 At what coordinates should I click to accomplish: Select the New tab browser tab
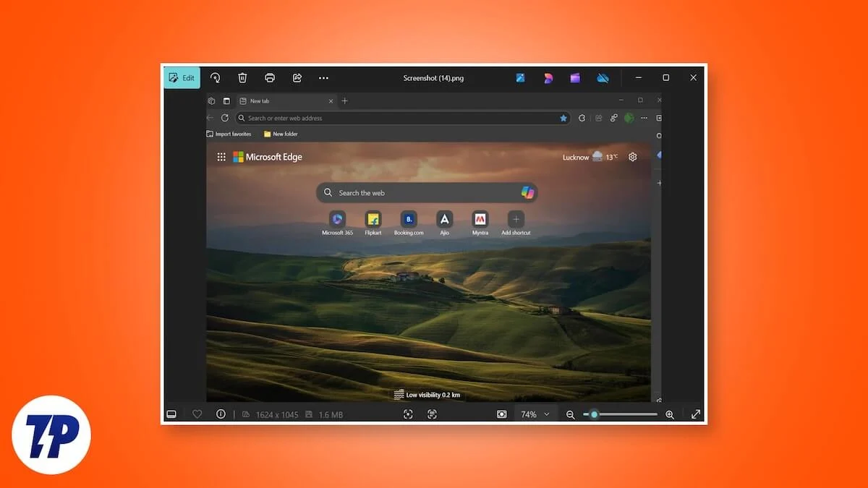tap(282, 101)
